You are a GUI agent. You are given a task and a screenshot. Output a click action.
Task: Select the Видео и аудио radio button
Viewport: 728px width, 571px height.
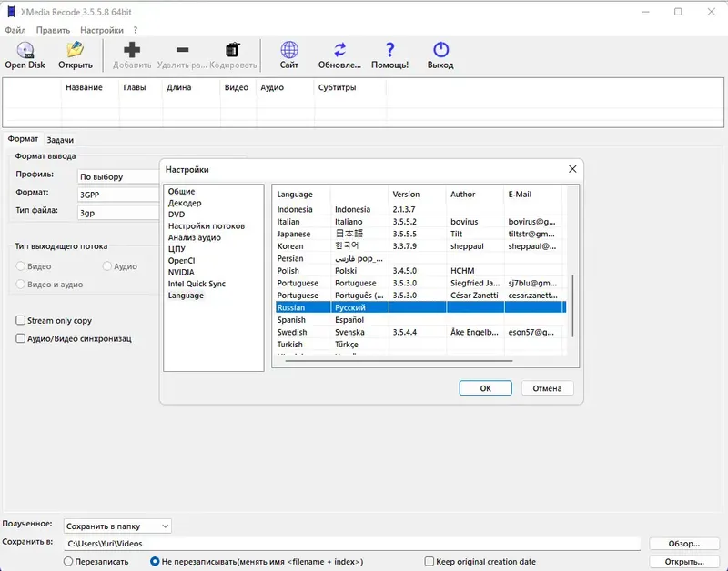tap(20, 285)
